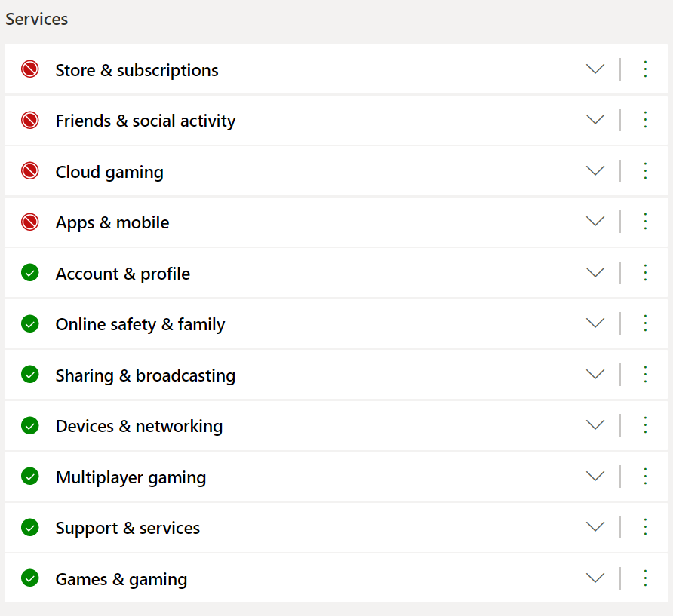Expand the Devices & networking chevron
This screenshot has width=673, height=616.
[x=595, y=425]
